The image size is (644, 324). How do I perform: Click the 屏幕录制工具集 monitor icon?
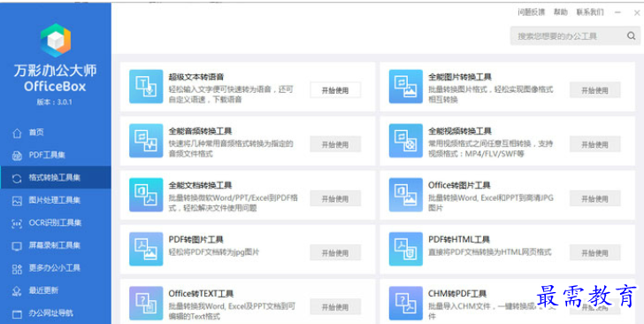click(17, 246)
